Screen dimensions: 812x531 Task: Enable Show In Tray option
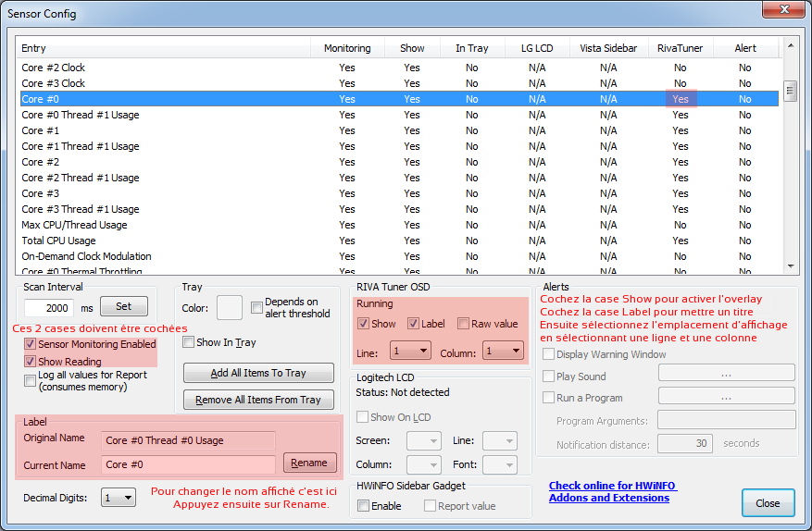coord(189,342)
